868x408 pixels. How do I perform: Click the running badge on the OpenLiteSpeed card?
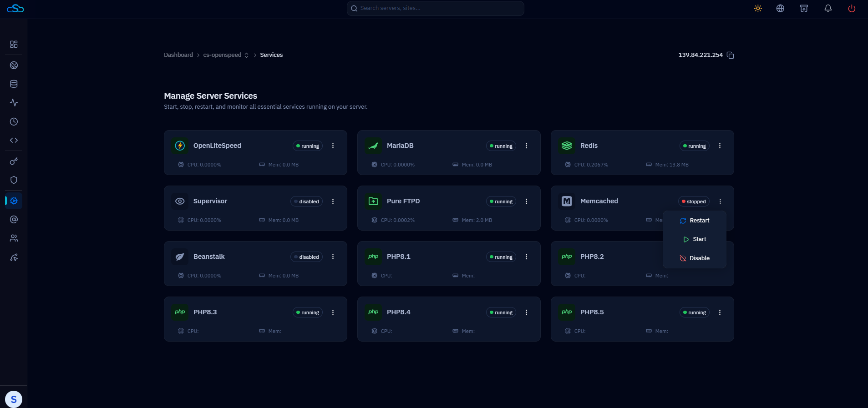(308, 146)
